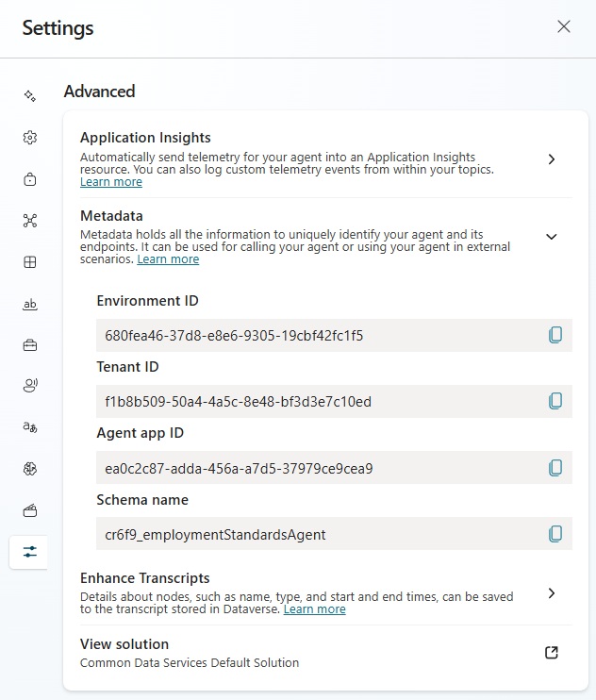This screenshot has width=596, height=700.
Task: Click Learn more under Application Insights
Action: click(111, 182)
